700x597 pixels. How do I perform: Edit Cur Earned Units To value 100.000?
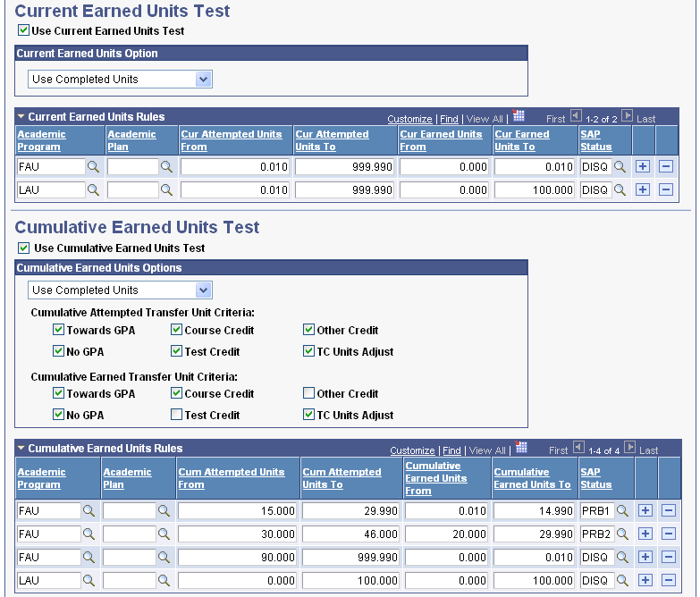click(534, 190)
